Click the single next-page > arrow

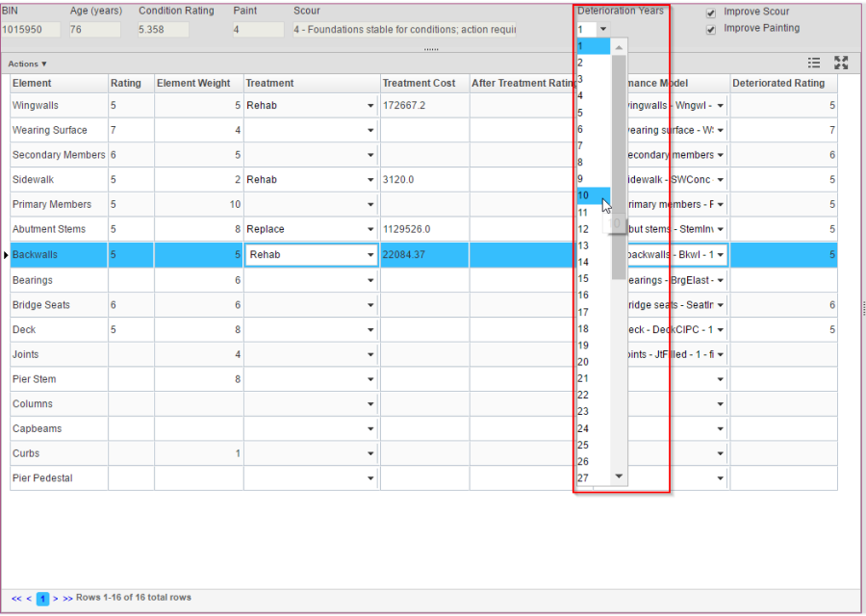[x=56, y=598]
